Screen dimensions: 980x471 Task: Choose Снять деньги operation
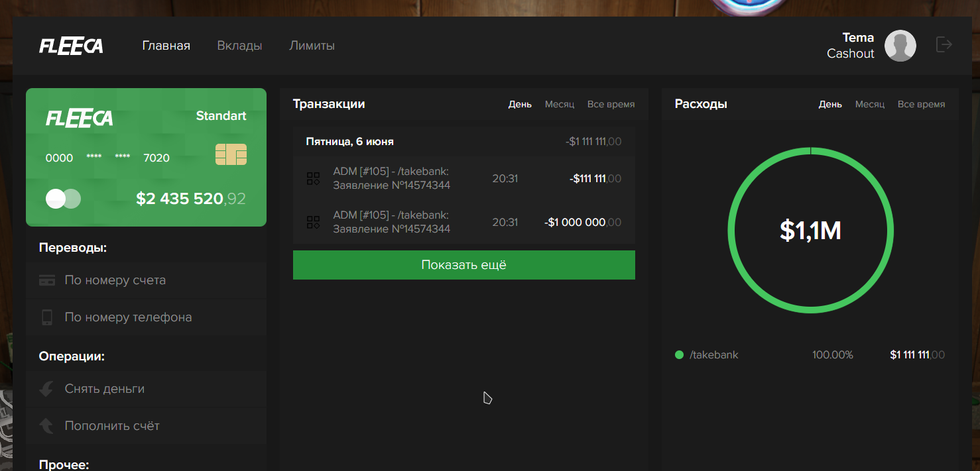(x=146, y=389)
